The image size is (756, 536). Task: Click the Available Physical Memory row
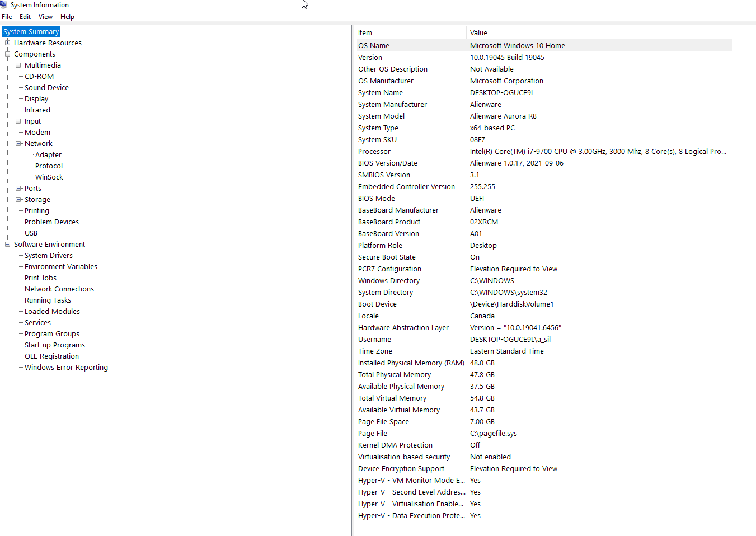tap(543, 387)
